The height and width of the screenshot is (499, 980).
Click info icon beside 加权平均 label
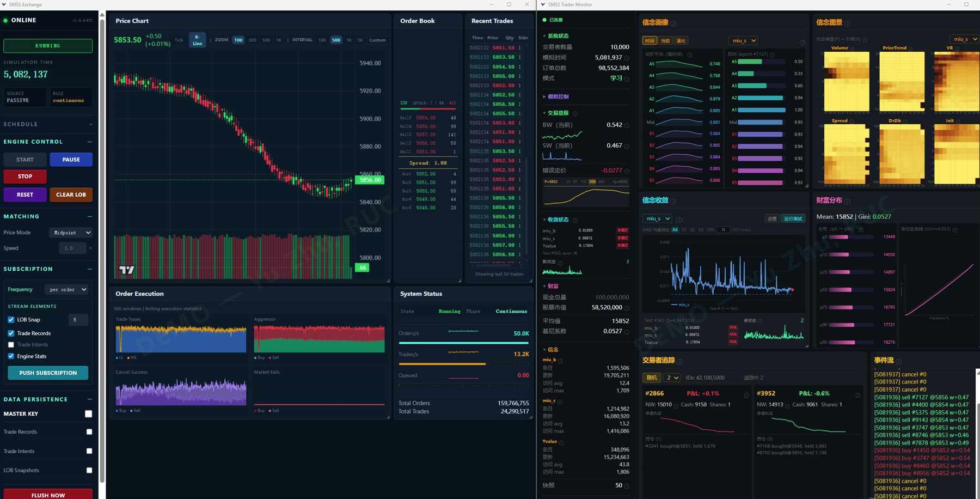pos(690,55)
